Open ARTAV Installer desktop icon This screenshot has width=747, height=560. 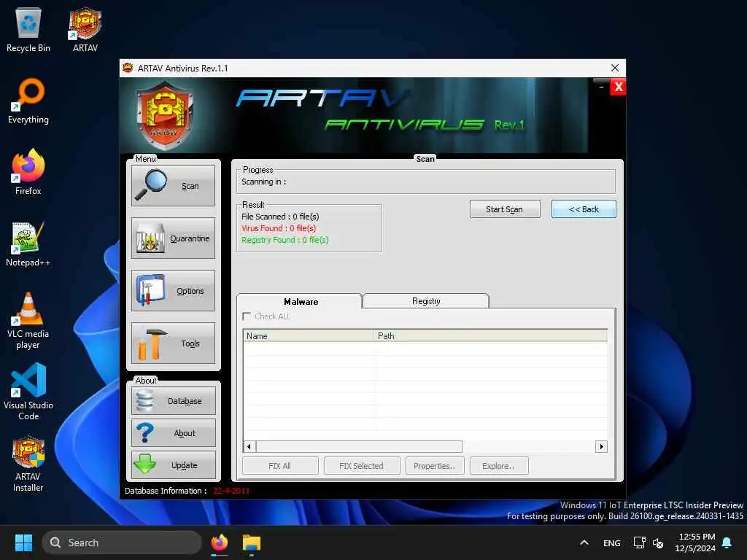click(x=28, y=464)
